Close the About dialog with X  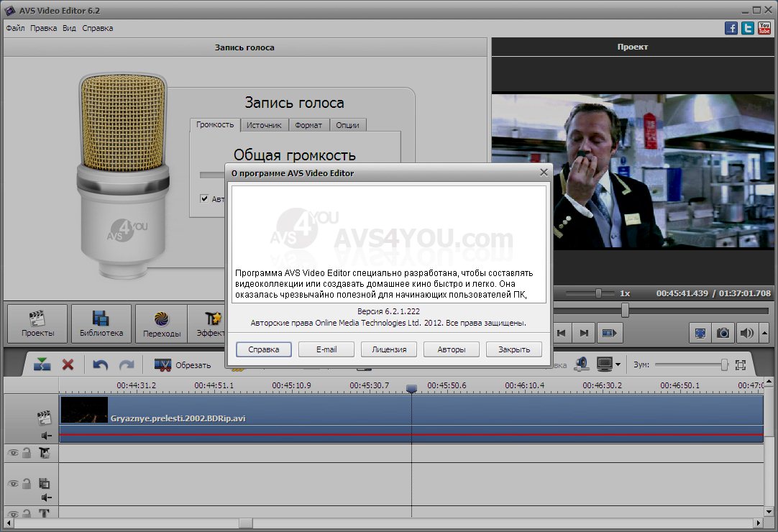click(x=544, y=173)
